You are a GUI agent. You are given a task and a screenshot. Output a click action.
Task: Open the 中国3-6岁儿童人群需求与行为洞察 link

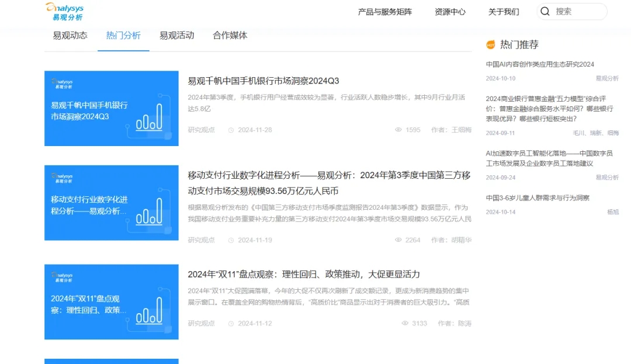538,198
